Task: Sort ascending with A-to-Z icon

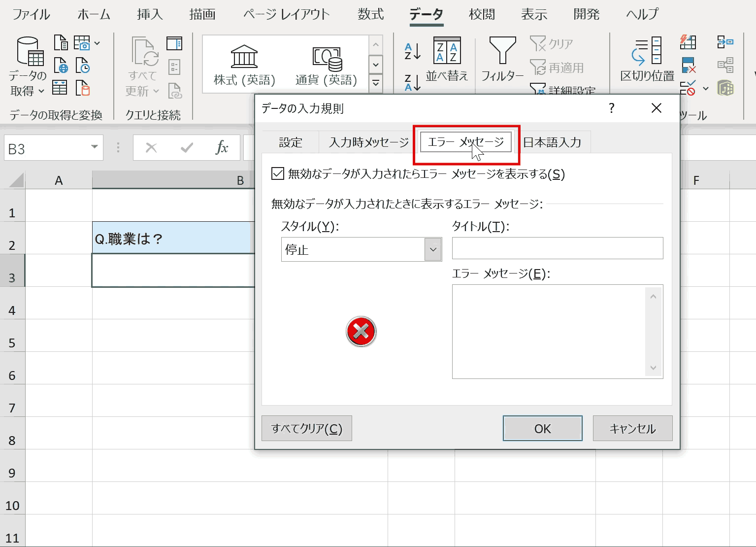Action: (x=412, y=51)
